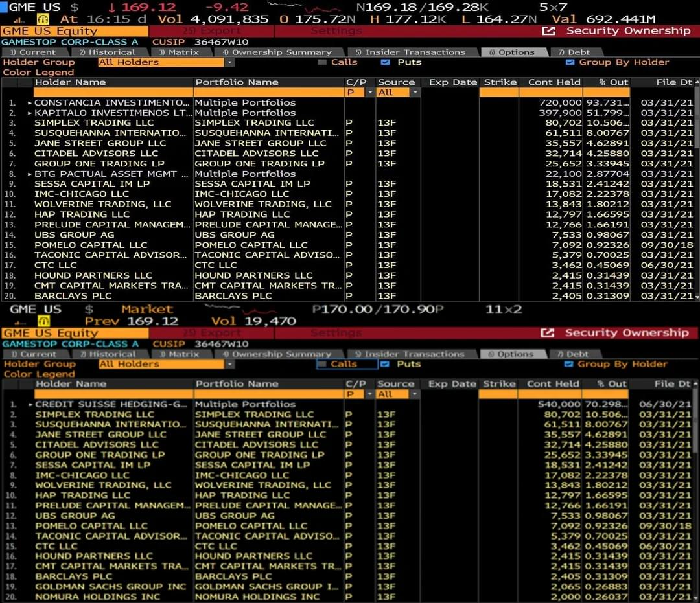Select 'WOLVERINE TRADING, LLC' holder name in bottom panel
700x603 pixels.
coord(103,486)
